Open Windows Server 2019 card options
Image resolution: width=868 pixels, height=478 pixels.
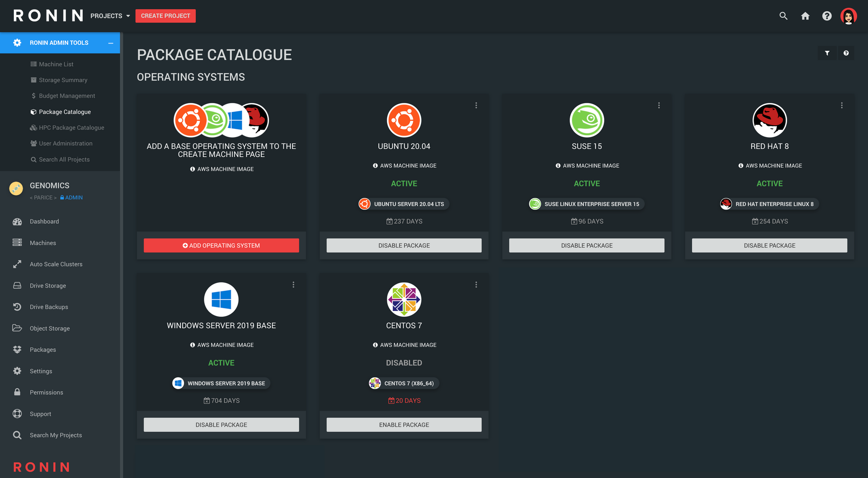(293, 285)
